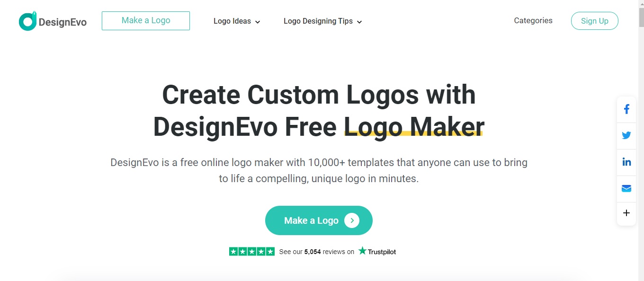Click outlined Make a Logo header button
The height and width of the screenshot is (281, 644).
pyautogui.click(x=146, y=21)
